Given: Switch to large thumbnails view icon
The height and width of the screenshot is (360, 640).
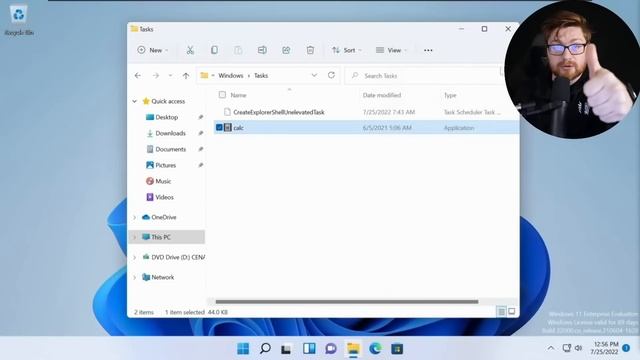Looking at the screenshot, I should point(511,312).
